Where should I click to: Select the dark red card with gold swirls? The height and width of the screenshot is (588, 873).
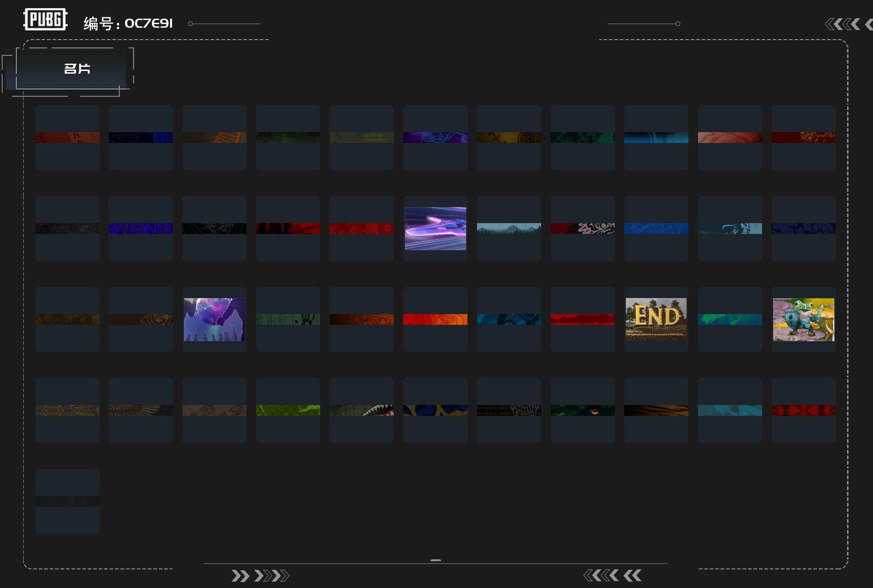803,137
